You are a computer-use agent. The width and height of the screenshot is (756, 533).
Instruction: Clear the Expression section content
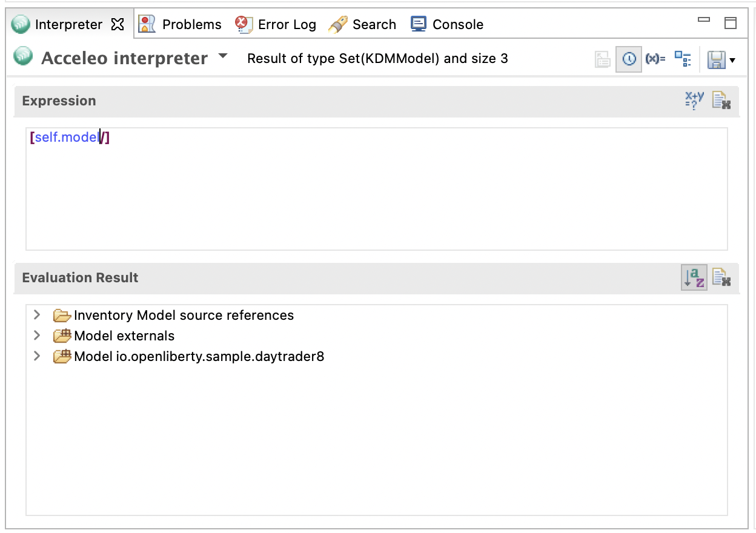click(721, 101)
